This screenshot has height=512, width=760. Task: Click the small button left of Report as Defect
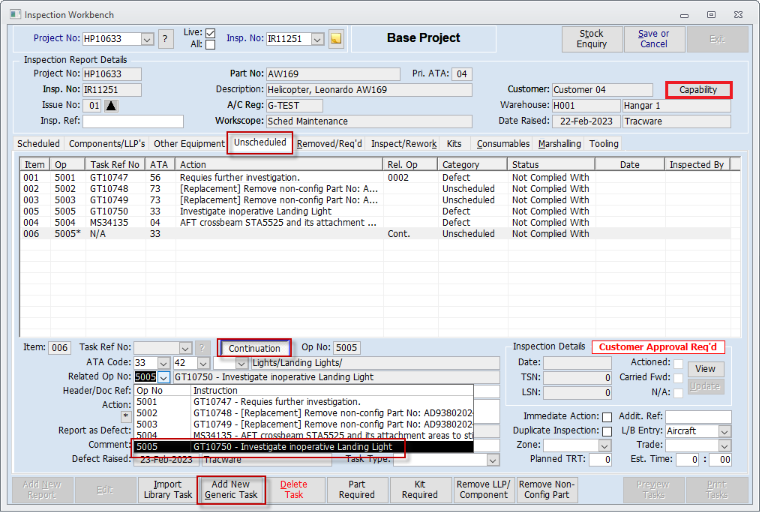pos(126,416)
